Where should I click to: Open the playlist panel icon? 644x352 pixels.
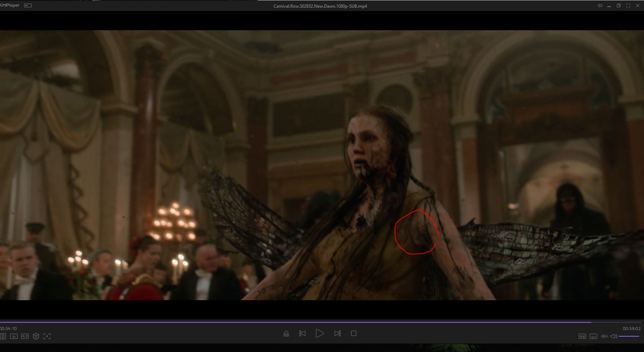pyautogui.click(x=3, y=336)
